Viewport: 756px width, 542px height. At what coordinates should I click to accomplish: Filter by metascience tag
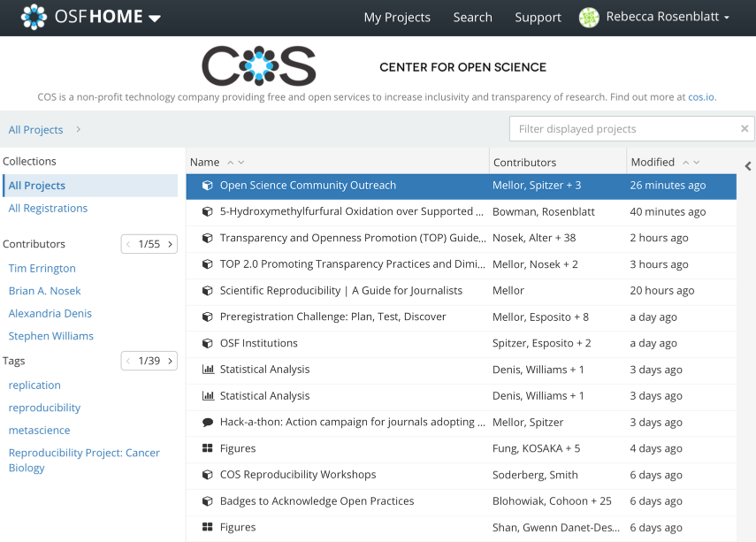point(39,430)
